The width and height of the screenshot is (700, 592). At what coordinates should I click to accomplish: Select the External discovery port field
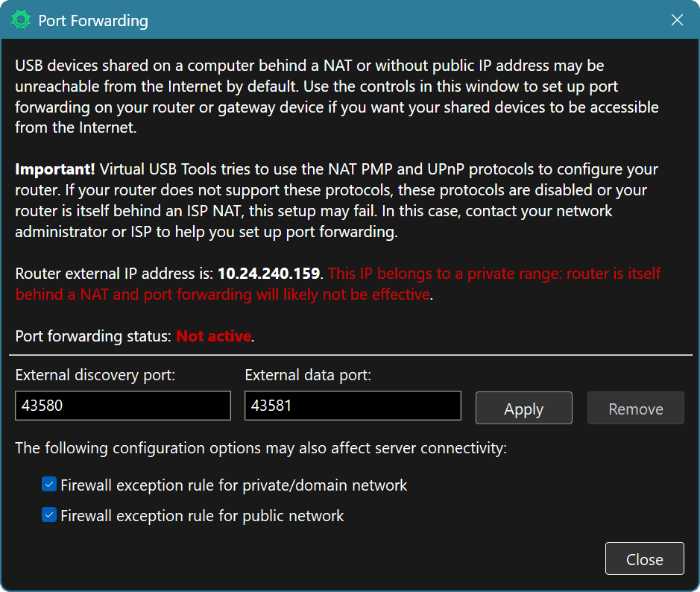point(122,405)
